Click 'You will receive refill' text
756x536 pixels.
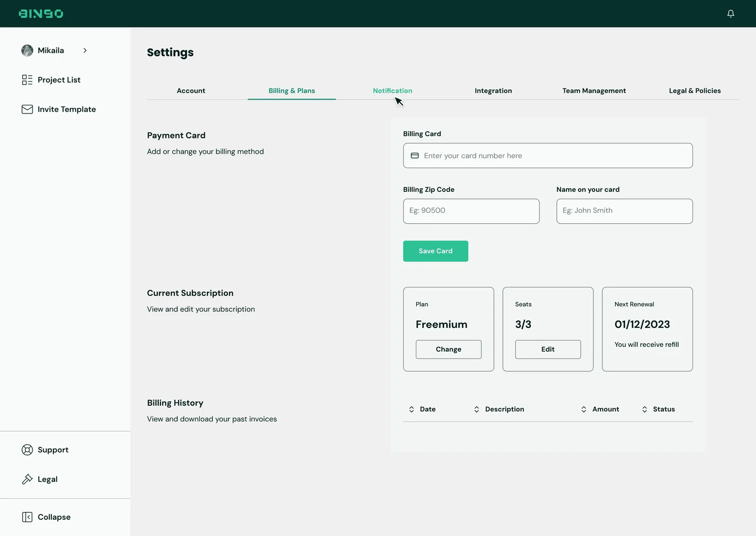tap(647, 345)
